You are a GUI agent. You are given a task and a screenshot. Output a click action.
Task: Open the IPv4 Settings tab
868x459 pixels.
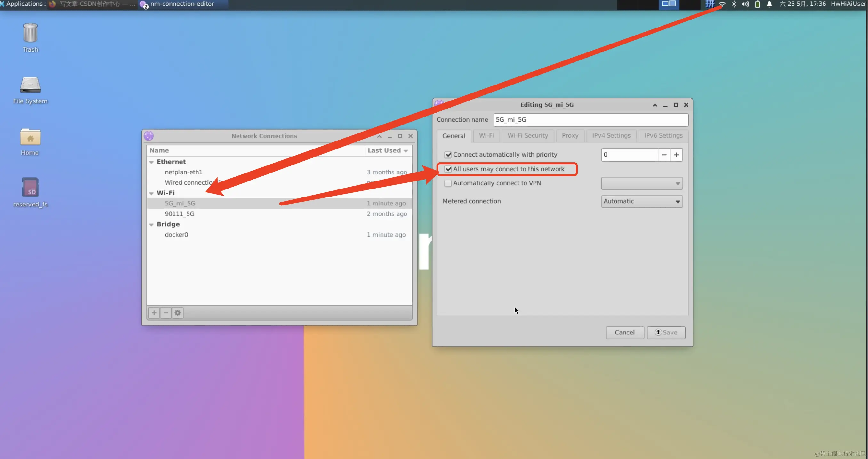point(611,135)
